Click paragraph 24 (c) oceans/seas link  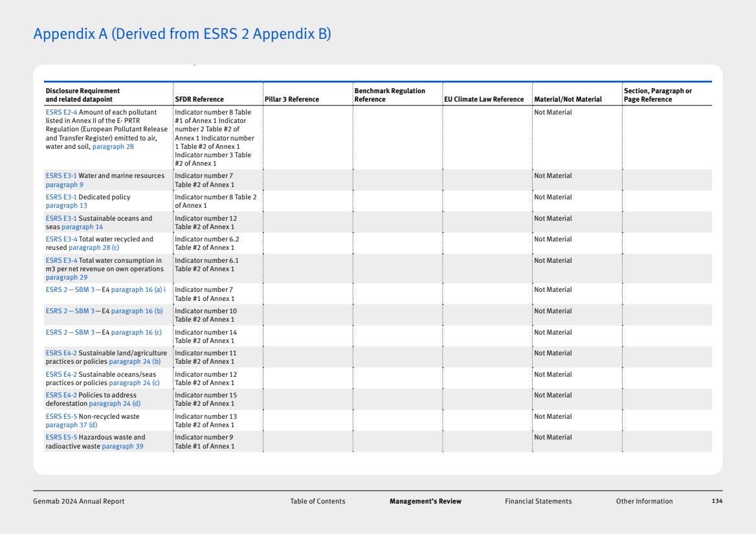click(x=134, y=383)
